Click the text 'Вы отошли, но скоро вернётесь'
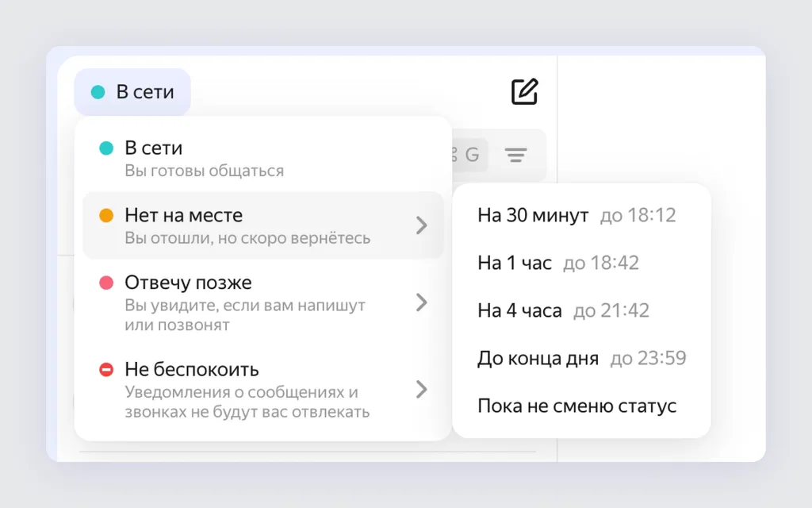The height and width of the screenshot is (508, 812). (247, 238)
